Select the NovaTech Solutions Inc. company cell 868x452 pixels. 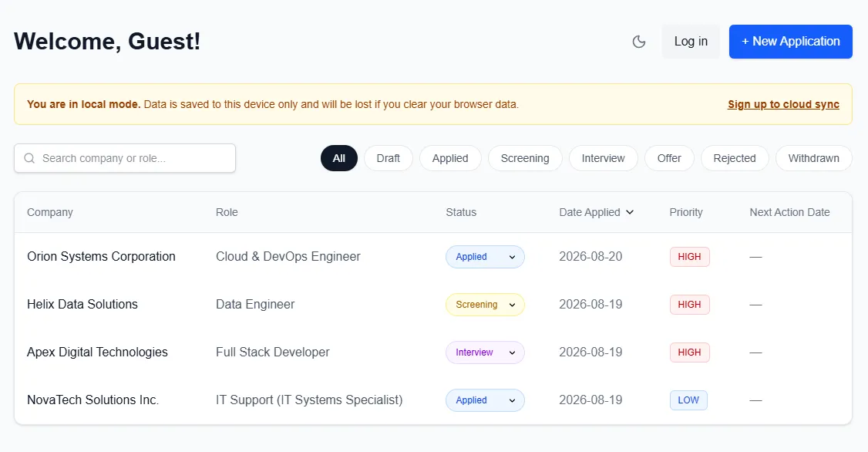click(x=93, y=400)
